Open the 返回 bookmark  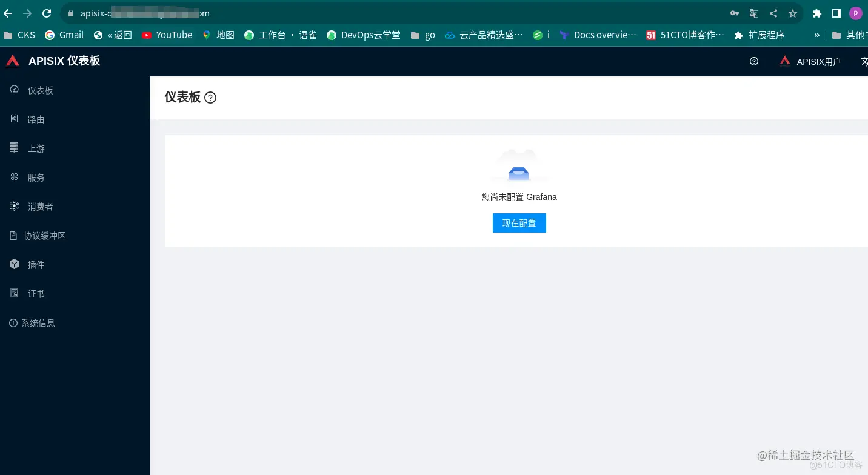(x=113, y=35)
